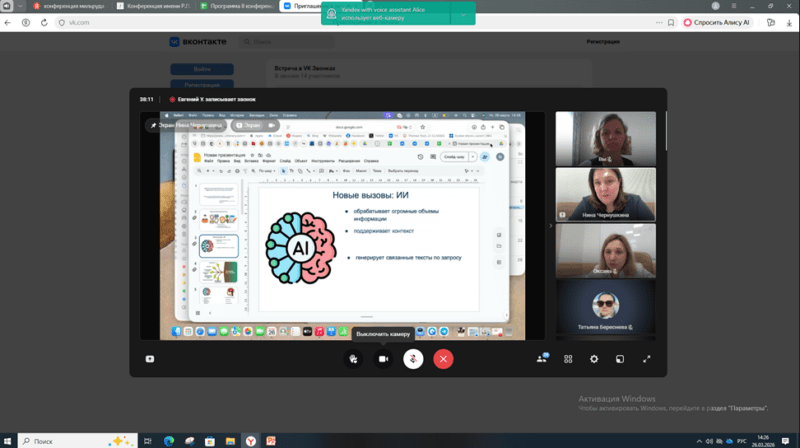Enter fullscreen mode for the call
The height and width of the screenshot is (448, 800).
click(x=646, y=358)
